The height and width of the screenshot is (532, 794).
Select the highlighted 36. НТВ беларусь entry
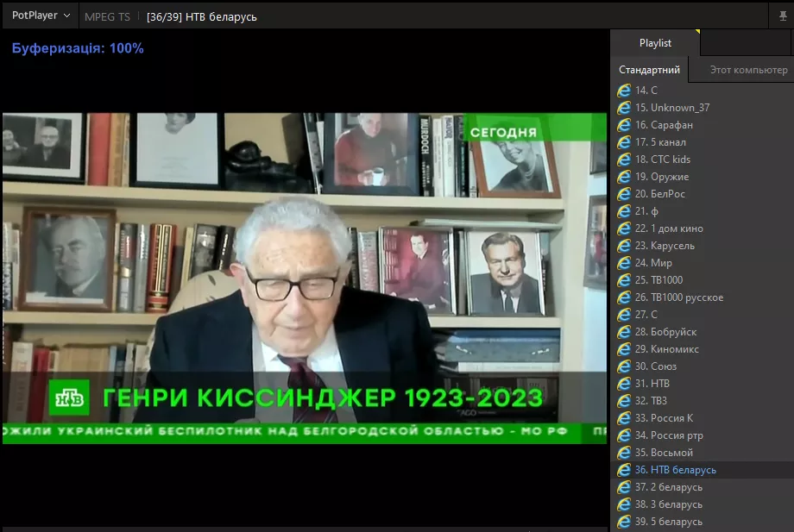(703, 470)
